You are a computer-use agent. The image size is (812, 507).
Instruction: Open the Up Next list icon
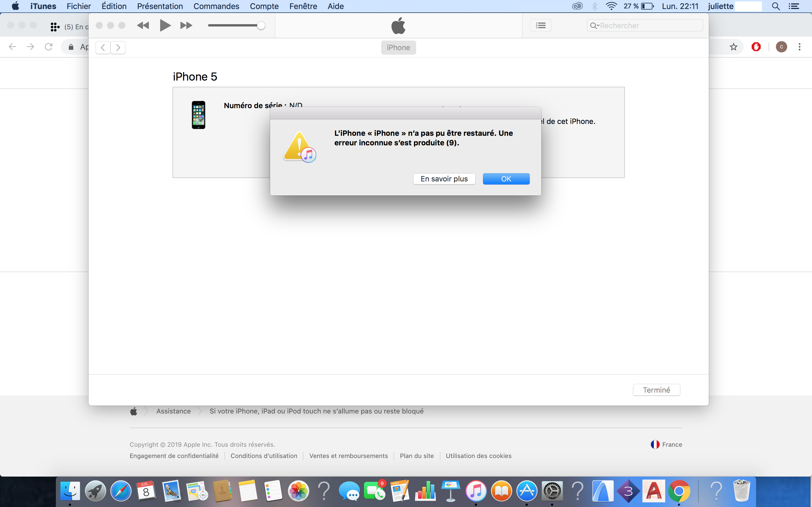click(540, 25)
